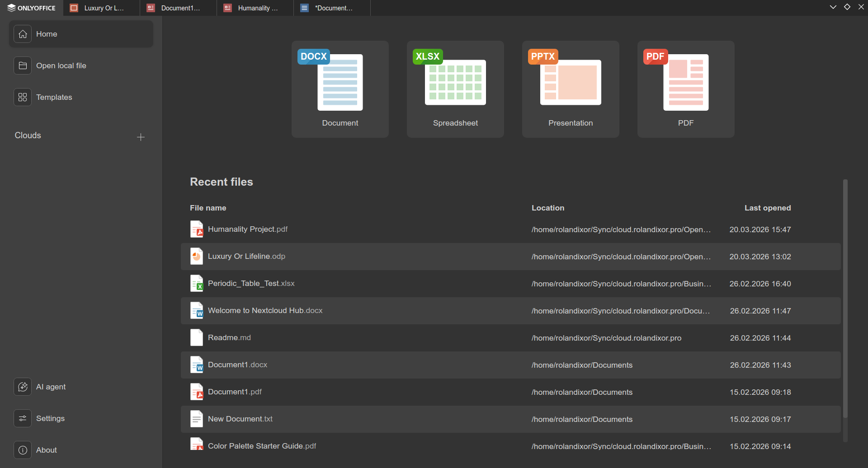
Task: Go to the Home section
Action: pyautogui.click(x=47, y=34)
